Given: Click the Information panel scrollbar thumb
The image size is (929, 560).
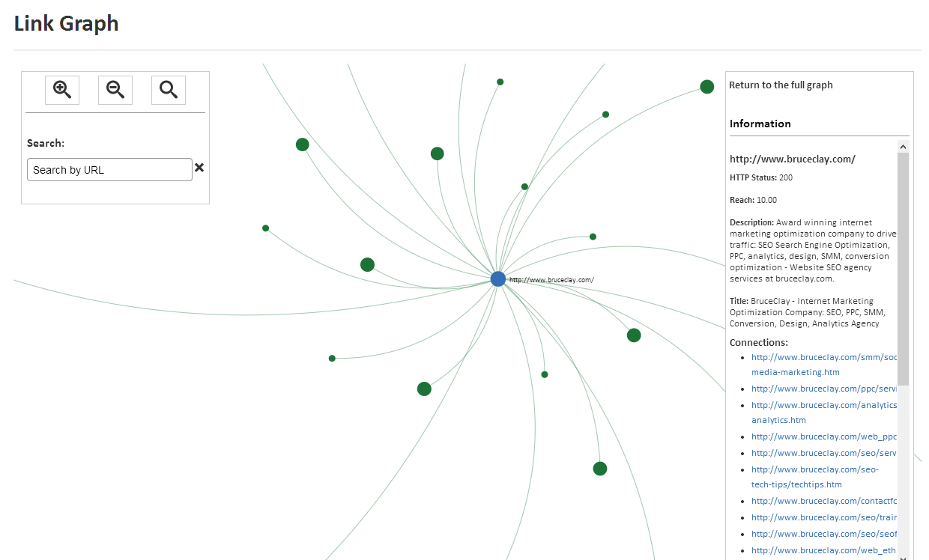Looking at the screenshot, I should (x=903, y=270).
